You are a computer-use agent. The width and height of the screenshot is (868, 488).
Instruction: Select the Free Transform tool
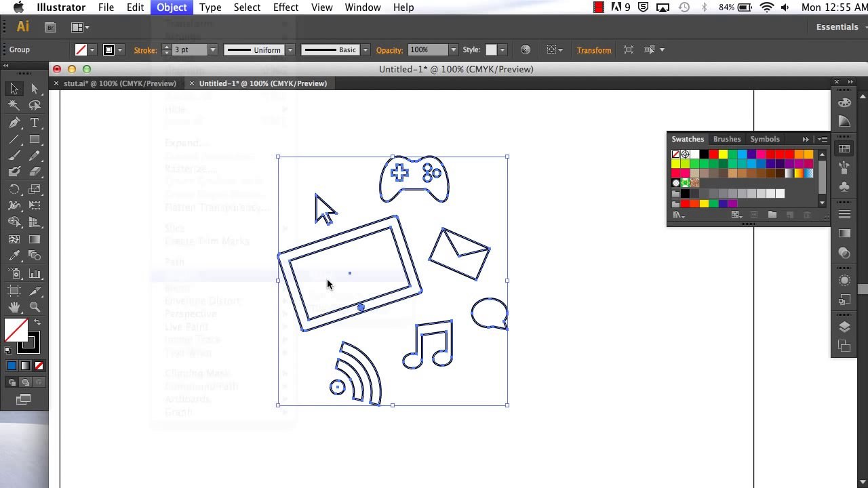(35, 205)
